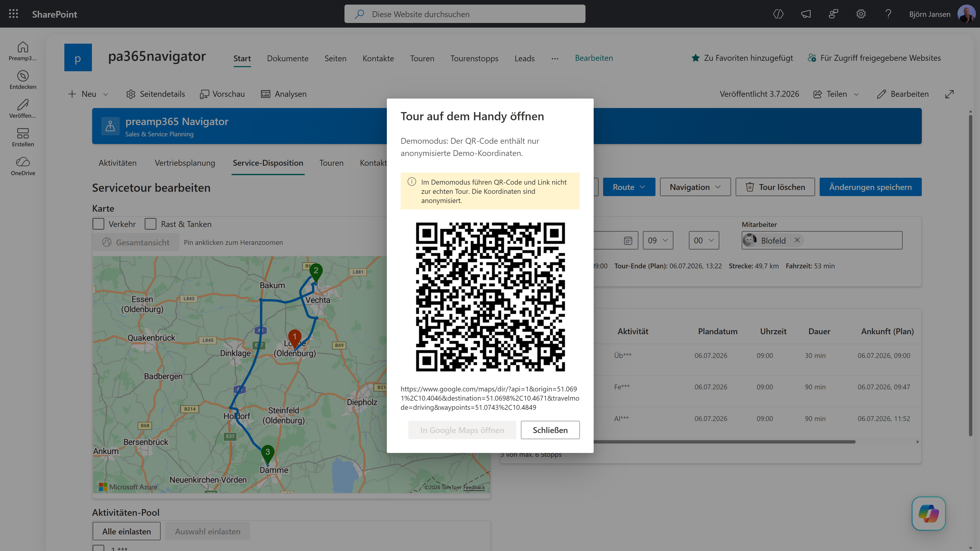
Task: Open the Seitendetails gear button
Action: click(x=155, y=94)
